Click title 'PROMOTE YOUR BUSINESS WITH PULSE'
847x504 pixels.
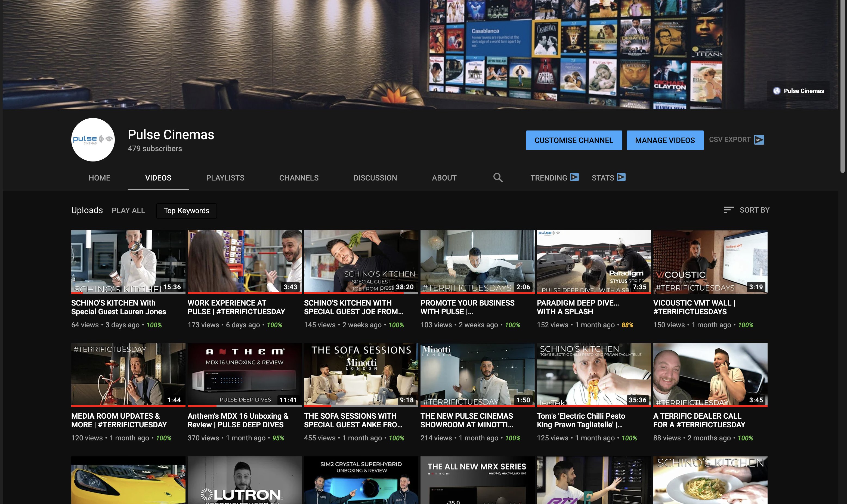click(468, 307)
